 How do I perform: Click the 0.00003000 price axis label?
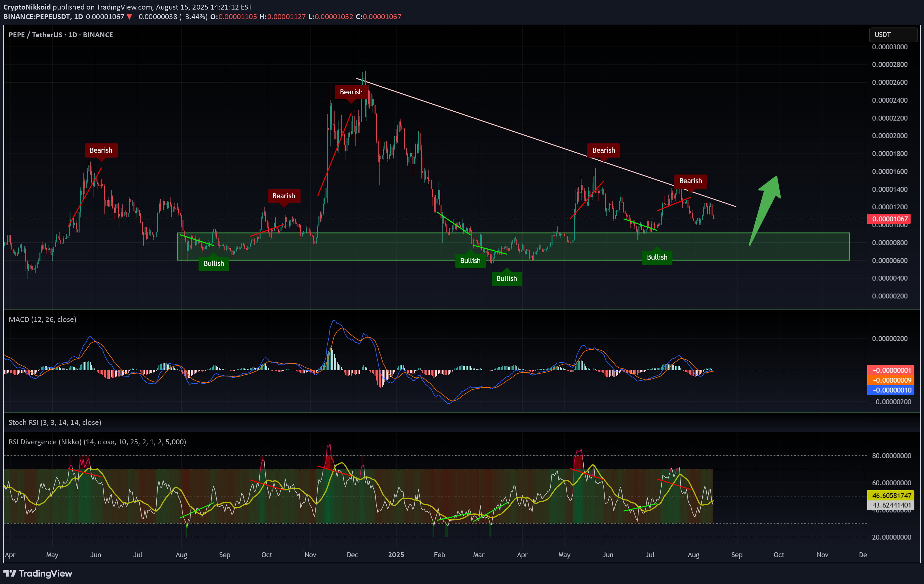[x=890, y=47]
